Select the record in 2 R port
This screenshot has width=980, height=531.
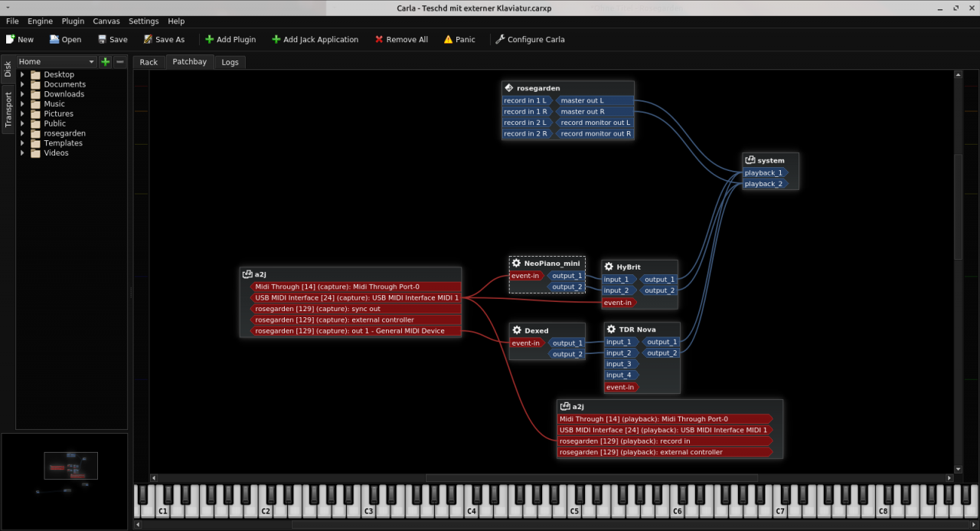click(528, 133)
